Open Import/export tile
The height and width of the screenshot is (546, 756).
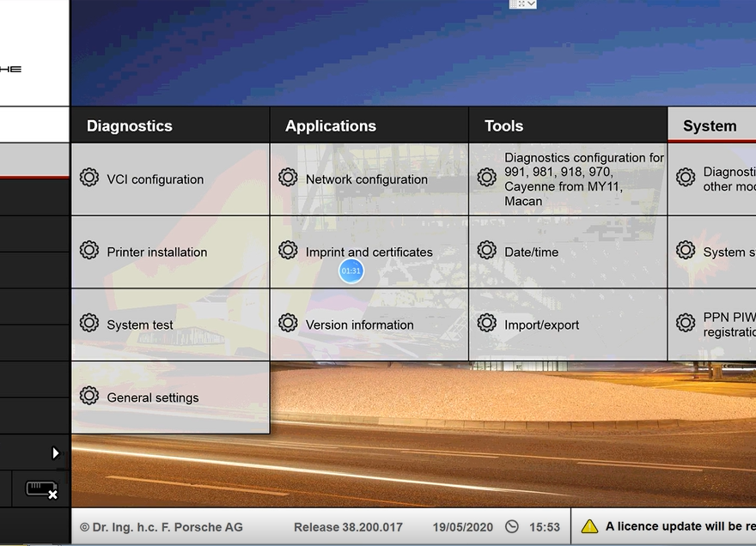pos(568,325)
